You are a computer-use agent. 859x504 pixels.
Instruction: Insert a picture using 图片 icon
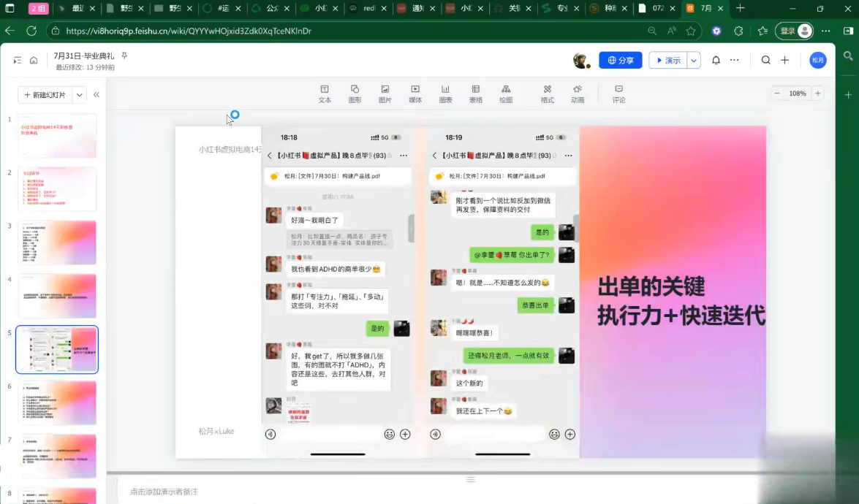point(385,93)
